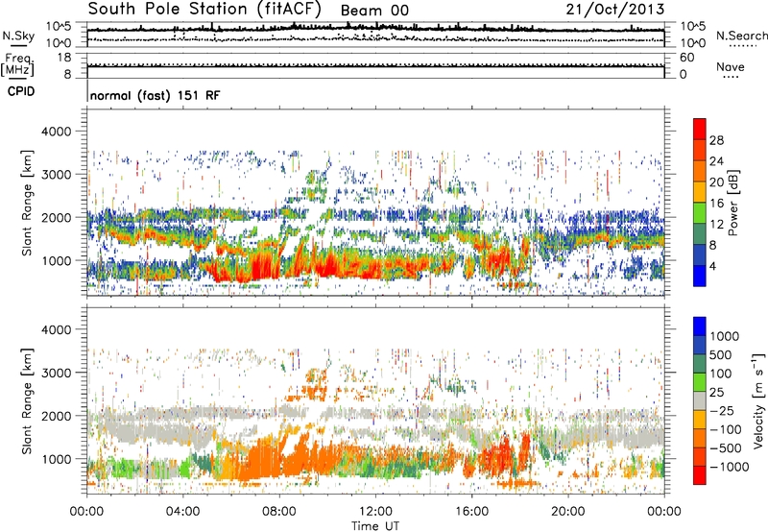The width and height of the screenshot is (768, 532).
Task: Select the 'N.Sky' legend label
Action: coord(18,36)
